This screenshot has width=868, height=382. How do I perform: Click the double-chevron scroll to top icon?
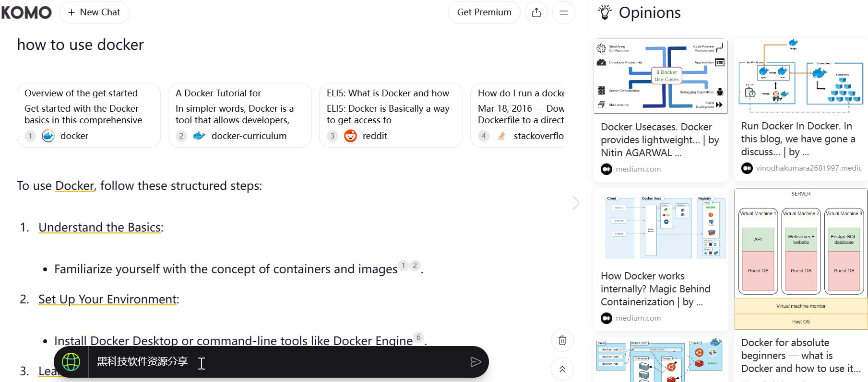tap(562, 369)
